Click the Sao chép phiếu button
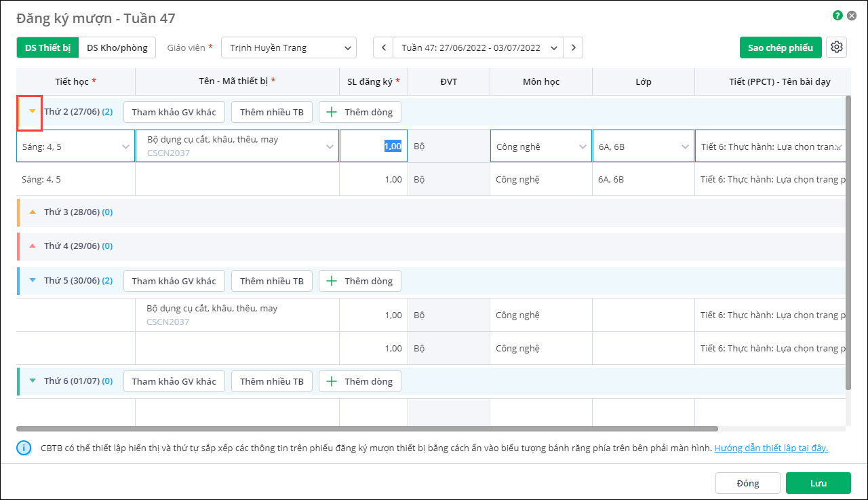Image resolution: width=868 pixels, height=500 pixels. (781, 47)
